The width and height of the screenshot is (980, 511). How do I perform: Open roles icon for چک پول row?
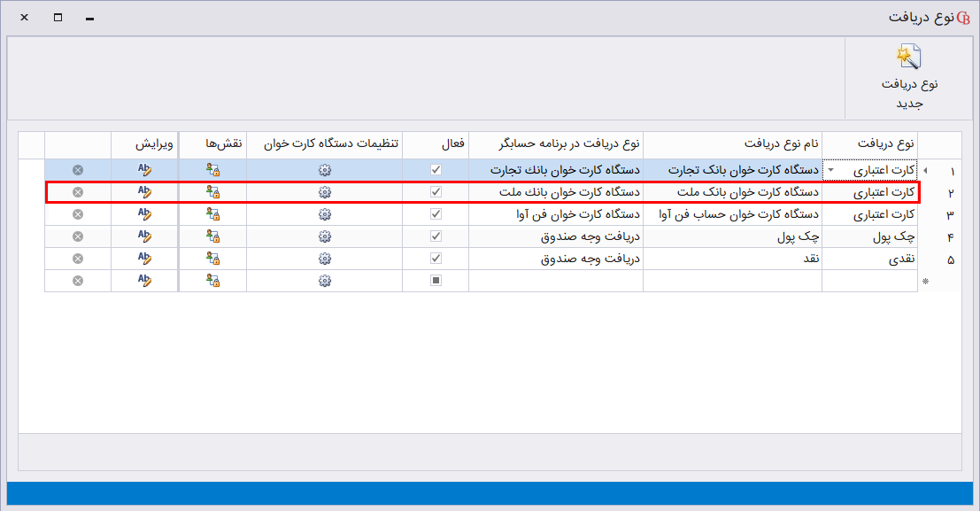click(x=212, y=236)
